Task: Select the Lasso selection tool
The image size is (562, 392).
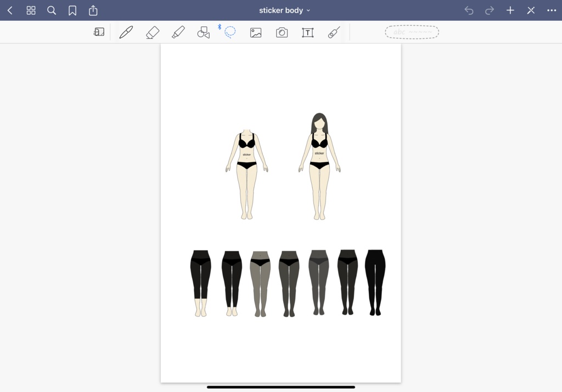Action: coord(230,32)
